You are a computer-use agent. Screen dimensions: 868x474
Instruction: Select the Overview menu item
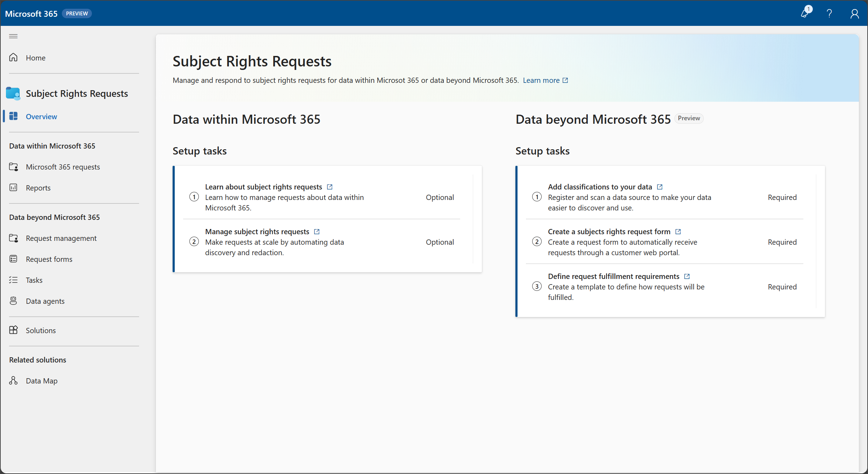[x=40, y=116]
